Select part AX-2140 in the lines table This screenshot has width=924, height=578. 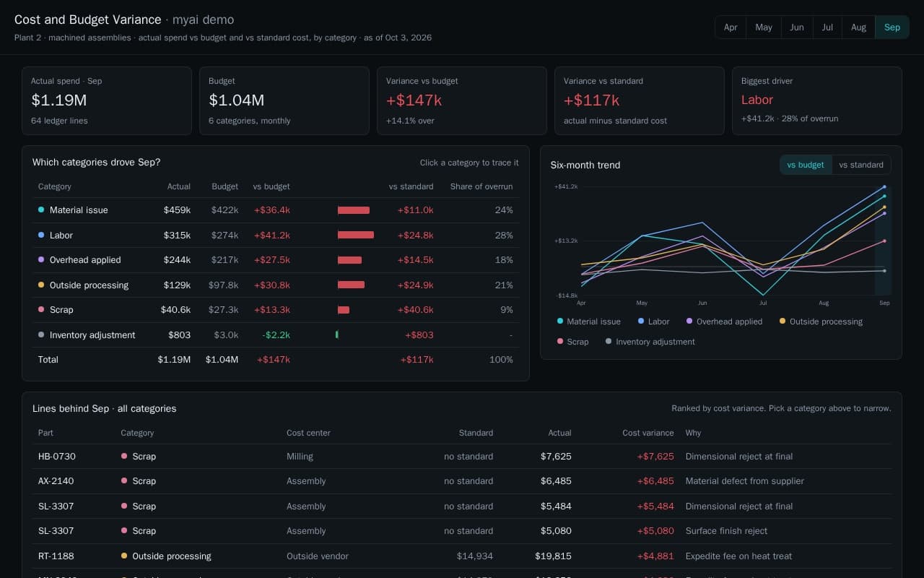tap(56, 481)
